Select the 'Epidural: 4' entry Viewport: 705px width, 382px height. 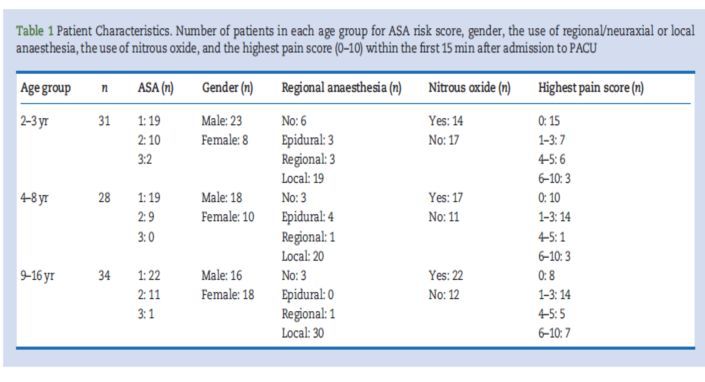pos(308,218)
